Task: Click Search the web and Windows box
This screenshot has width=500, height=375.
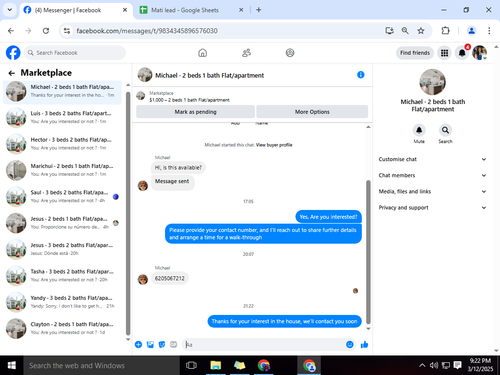Action: 101,365
